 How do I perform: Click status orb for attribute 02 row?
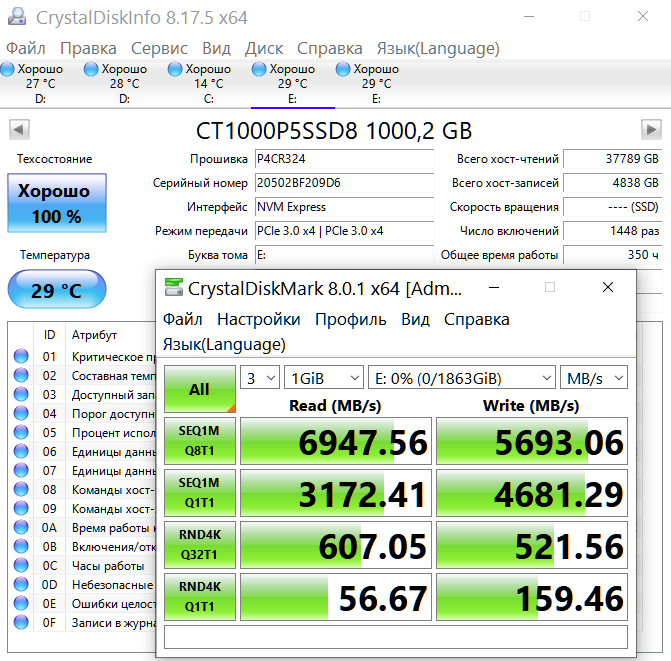pyautogui.click(x=21, y=375)
